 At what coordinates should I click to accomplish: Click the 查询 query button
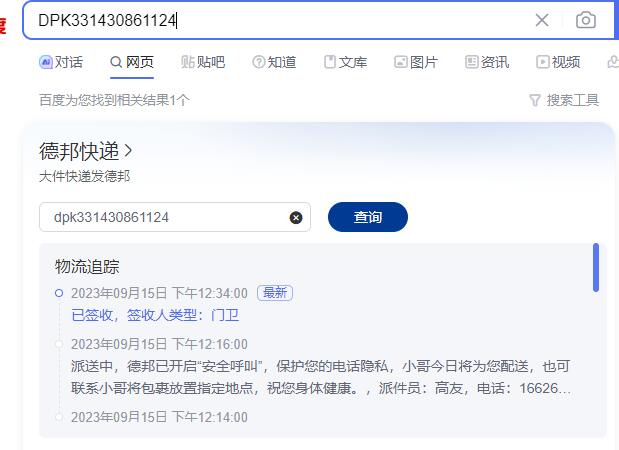click(368, 217)
